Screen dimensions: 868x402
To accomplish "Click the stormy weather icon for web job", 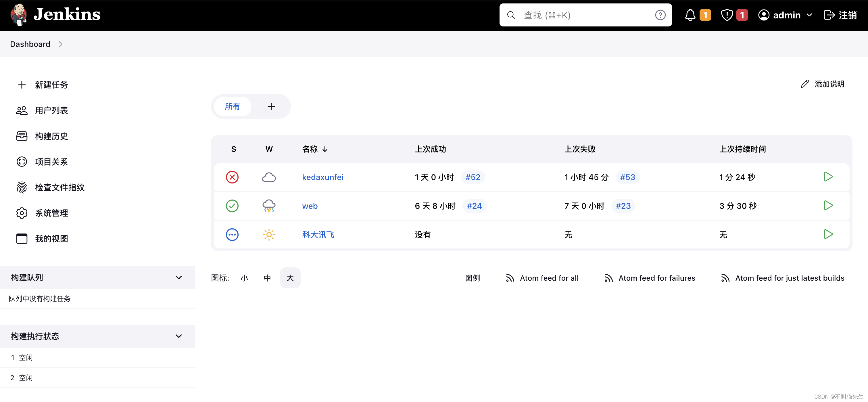I will point(268,206).
